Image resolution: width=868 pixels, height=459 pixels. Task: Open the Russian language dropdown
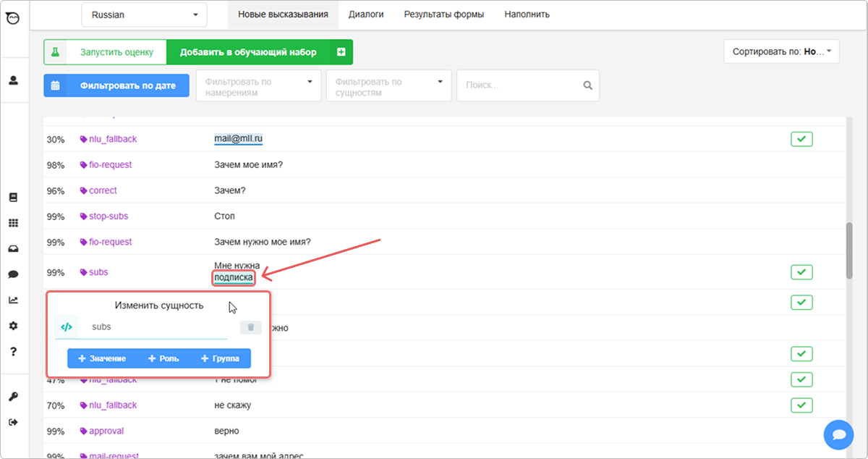coord(144,14)
